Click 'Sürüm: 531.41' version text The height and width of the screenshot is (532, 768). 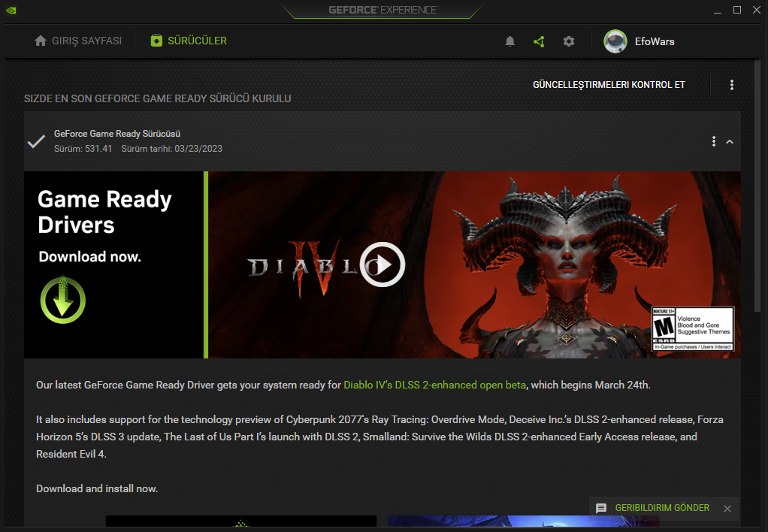point(83,149)
